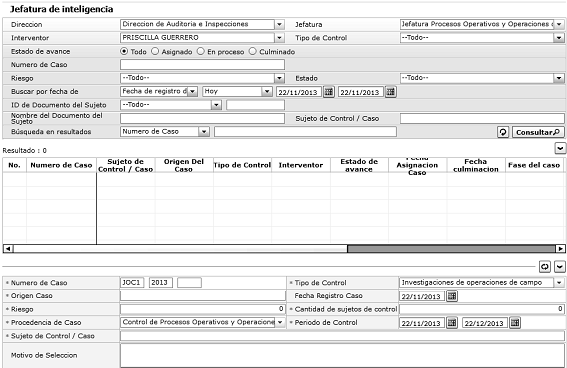
Task: Click the Fecha Registro Caso date field
Action: click(x=422, y=296)
